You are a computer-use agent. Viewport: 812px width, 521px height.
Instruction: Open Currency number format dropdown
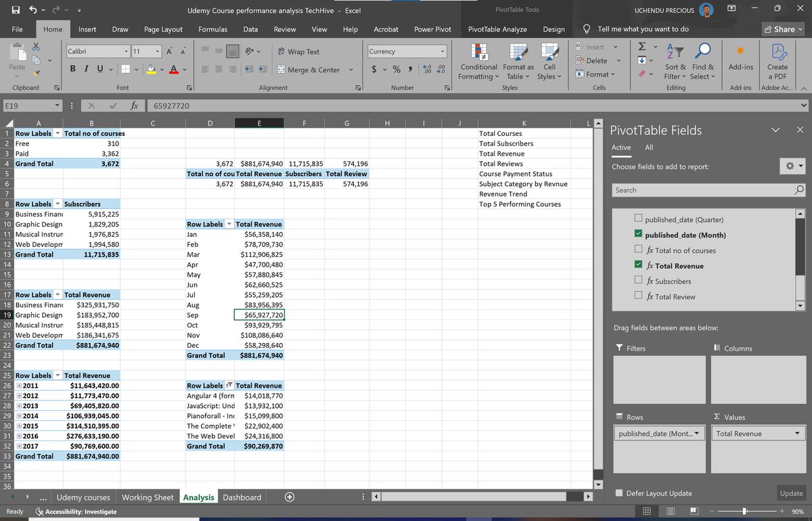[x=443, y=51]
